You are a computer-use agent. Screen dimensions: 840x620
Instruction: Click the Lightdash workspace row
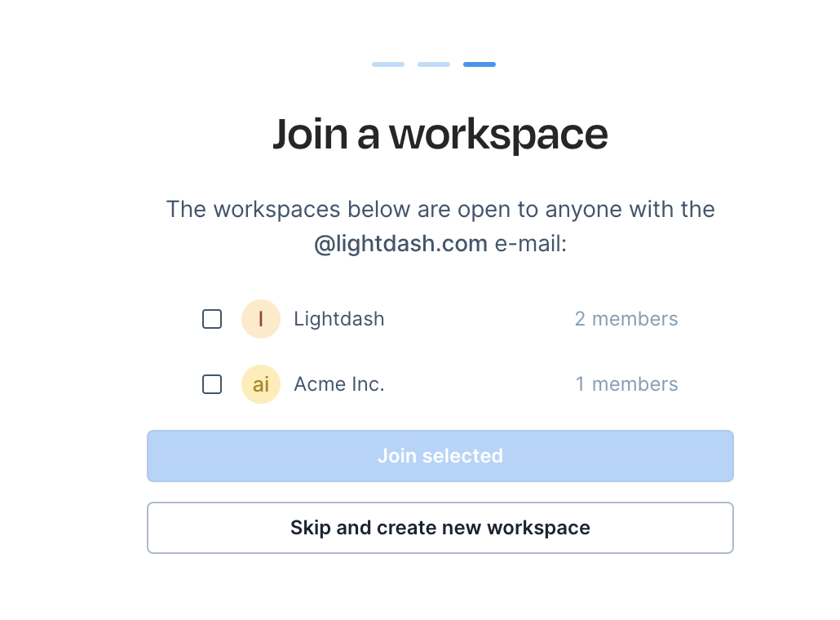tap(440, 319)
